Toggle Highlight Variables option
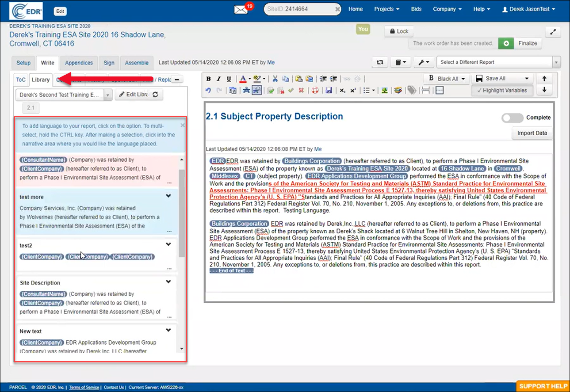The width and height of the screenshot is (570, 392). click(501, 90)
